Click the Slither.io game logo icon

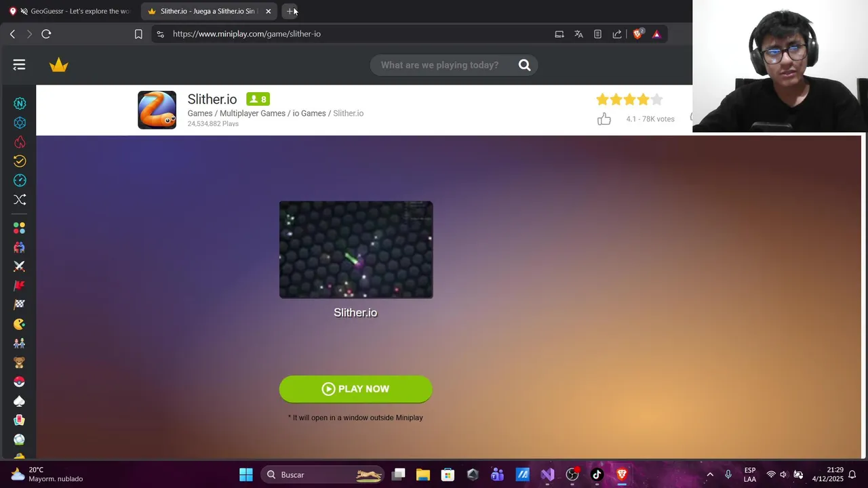pos(157,110)
